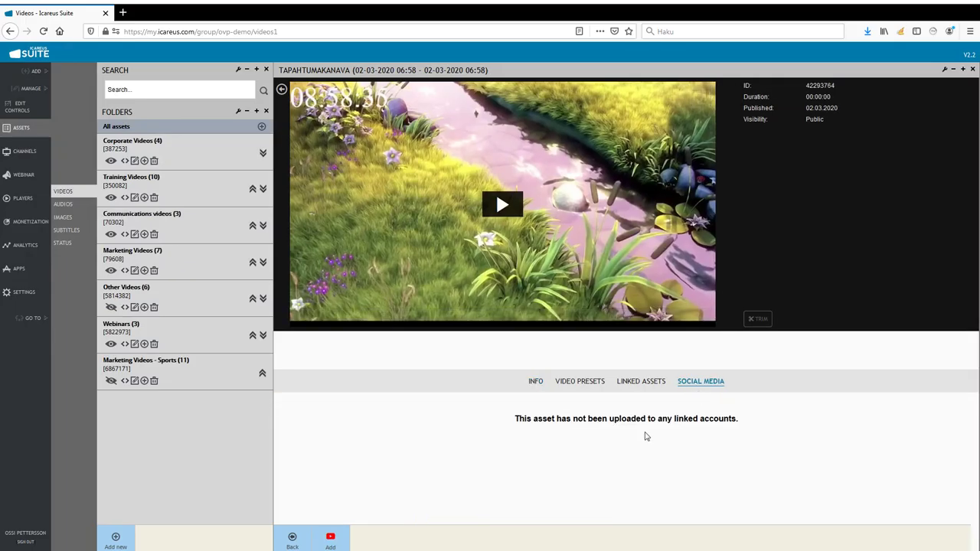Open embed code for Communications videos folder
The width and height of the screenshot is (980, 551).
pyautogui.click(x=125, y=234)
